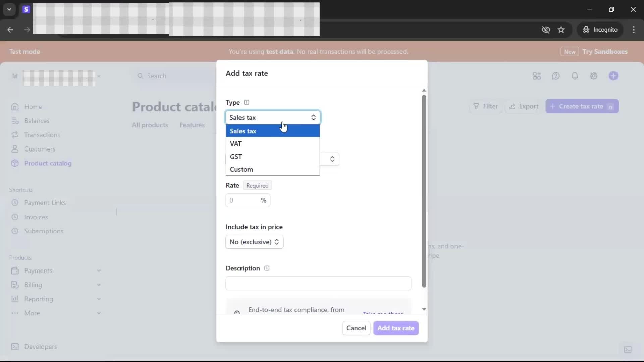Click the Description info icon
The height and width of the screenshot is (362, 644).
tap(267, 268)
